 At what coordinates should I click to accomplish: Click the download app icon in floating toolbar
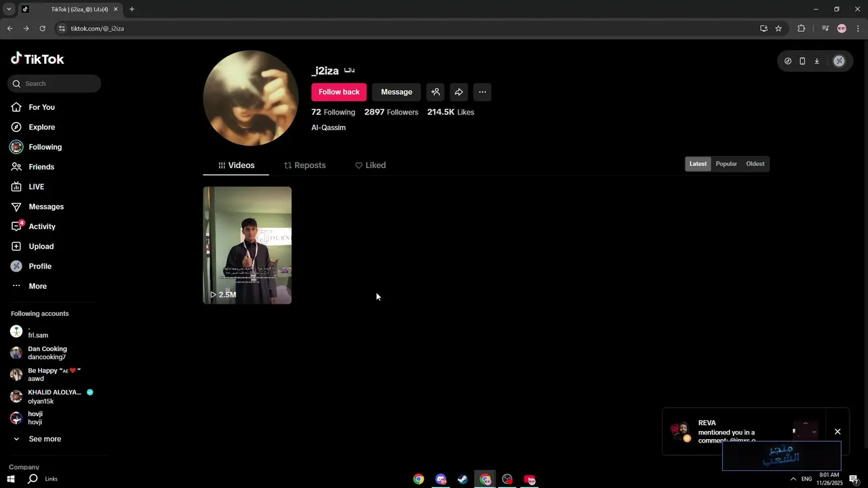point(816,61)
